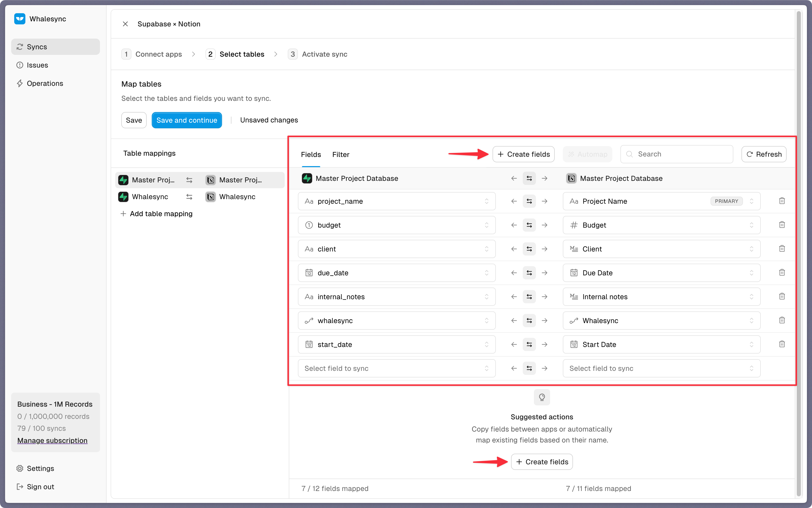Screen dimensions: 812x508
Task: Open left empty Select field to sync dropdown
Action: click(x=397, y=368)
